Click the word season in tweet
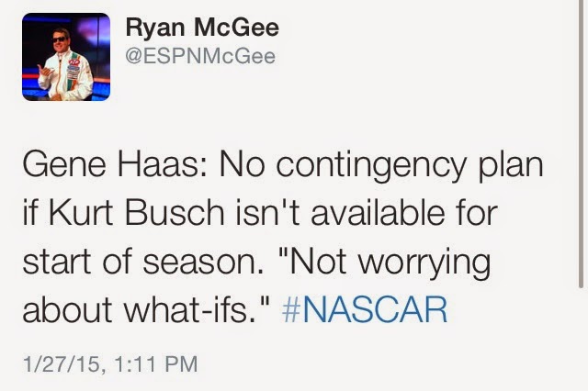588x391 pixels. 203,262
